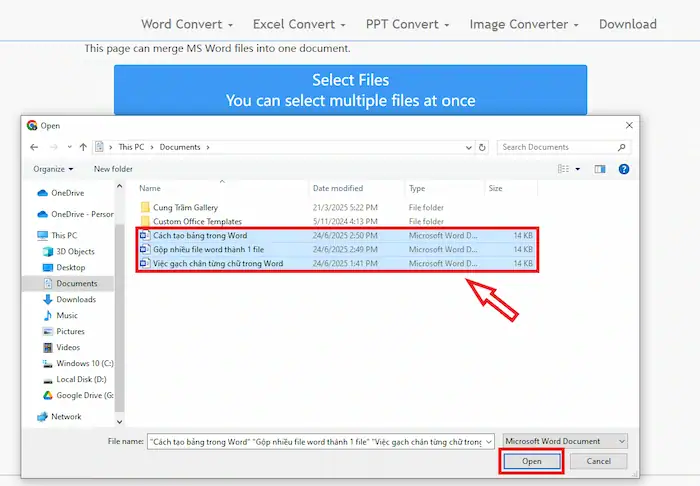Expand the Organize dropdown menu

(52, 169)
